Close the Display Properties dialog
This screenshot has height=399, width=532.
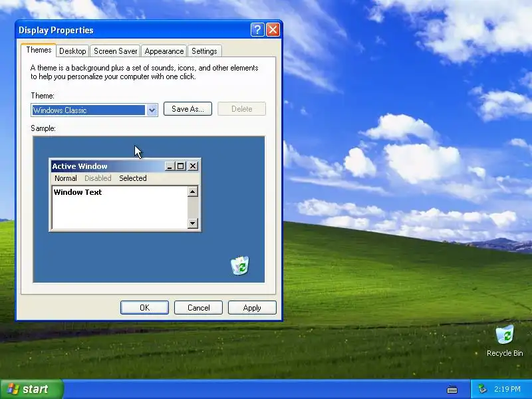pos(273,30)
